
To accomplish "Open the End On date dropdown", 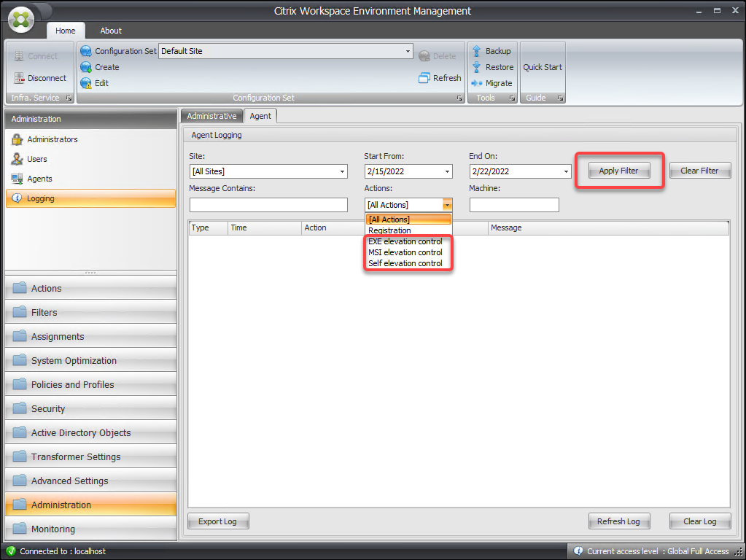I will (x=565, y=171).
